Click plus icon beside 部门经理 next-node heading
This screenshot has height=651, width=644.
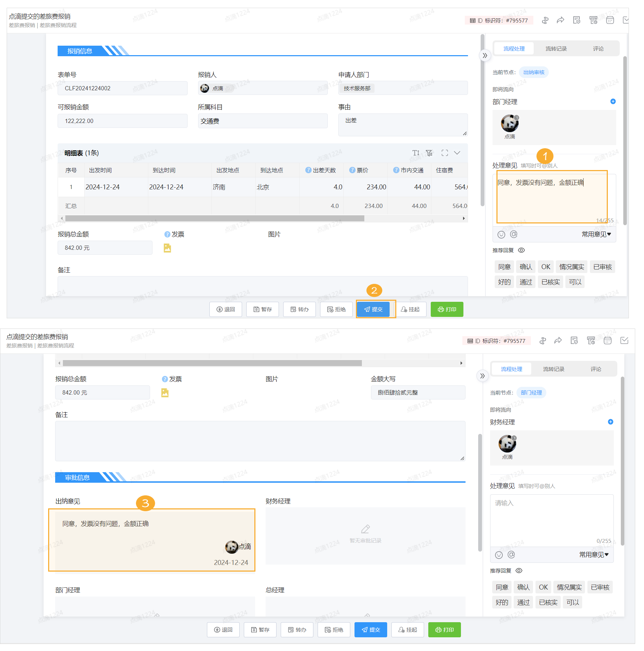pos(613,102)
